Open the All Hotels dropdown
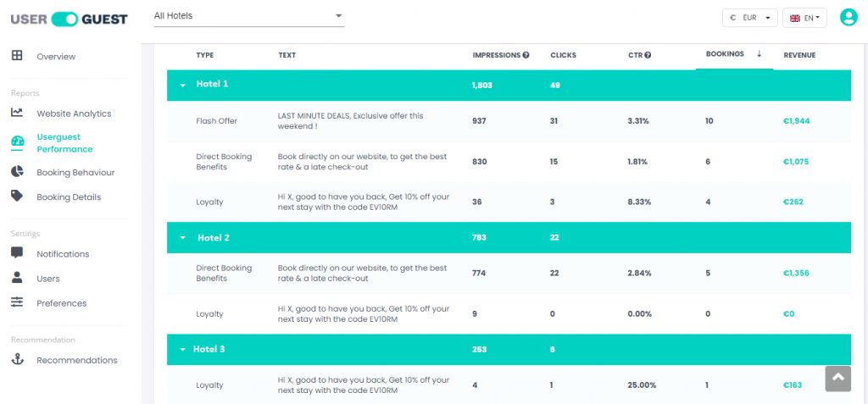 point(248,16)
